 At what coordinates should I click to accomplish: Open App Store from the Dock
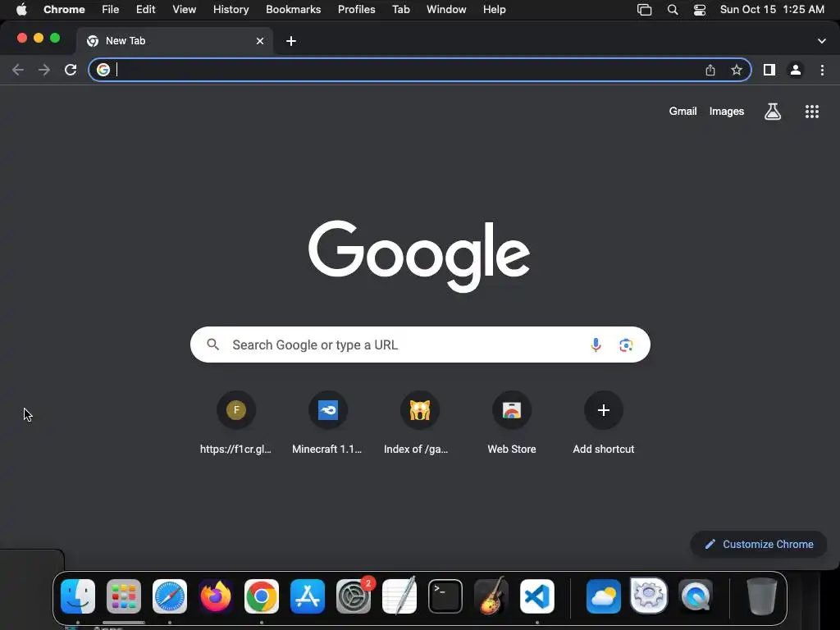tap(308, 596)
